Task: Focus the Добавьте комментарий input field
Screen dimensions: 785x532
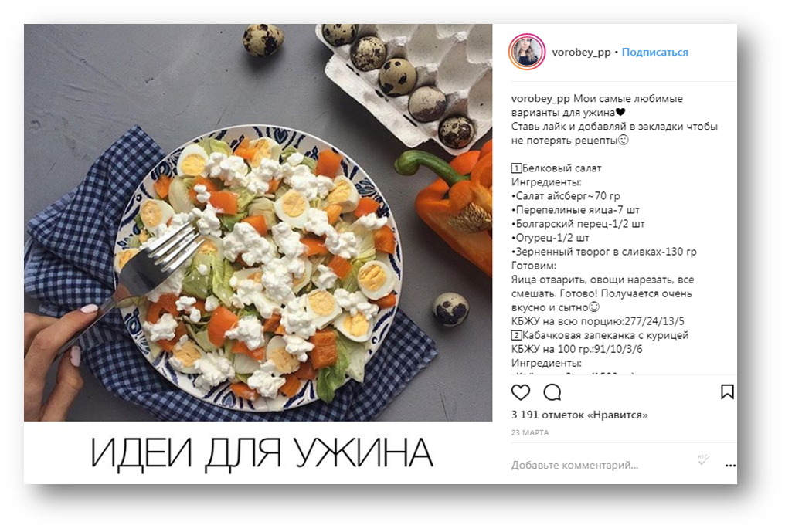Action: pyautogui.click(x=601, y=465)
